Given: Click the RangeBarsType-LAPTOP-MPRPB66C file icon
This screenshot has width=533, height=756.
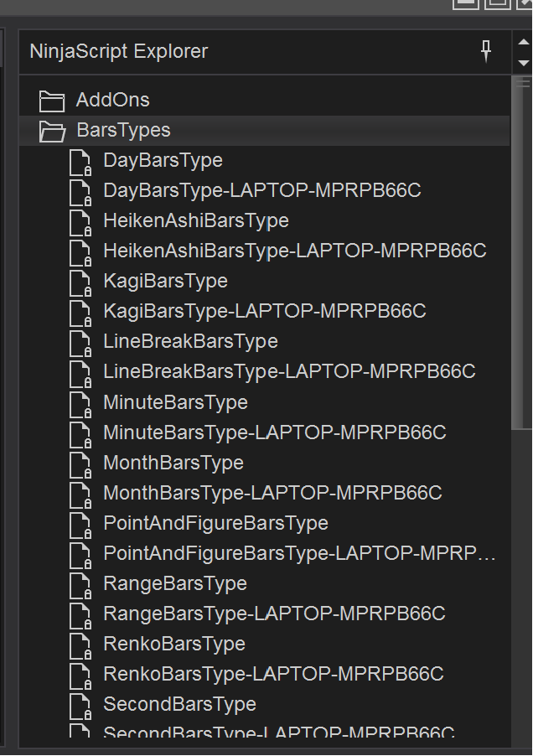Looking at the screenshot, I should [x=80, y=616].
